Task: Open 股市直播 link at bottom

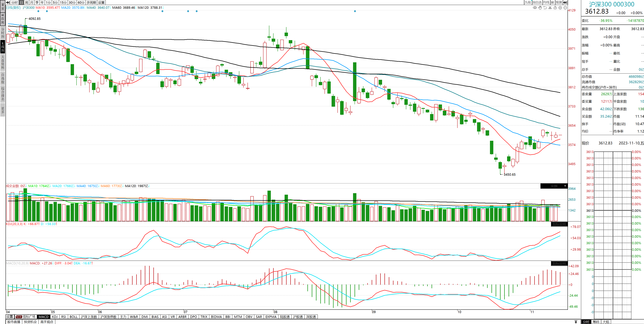Action: [14, 322]
